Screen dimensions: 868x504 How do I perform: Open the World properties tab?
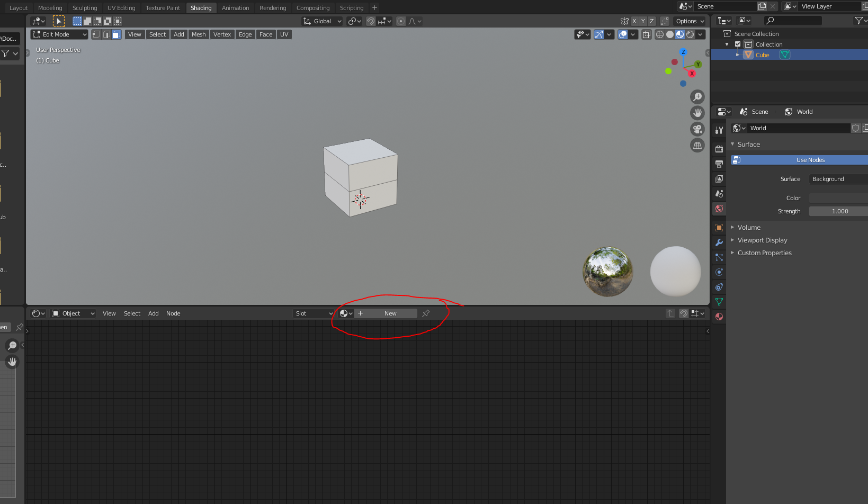point(719,209)
